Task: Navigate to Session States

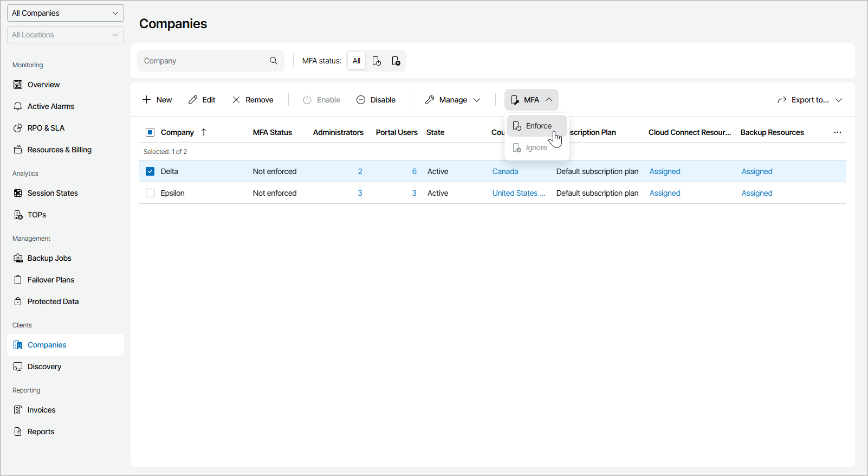Action: 66,193
